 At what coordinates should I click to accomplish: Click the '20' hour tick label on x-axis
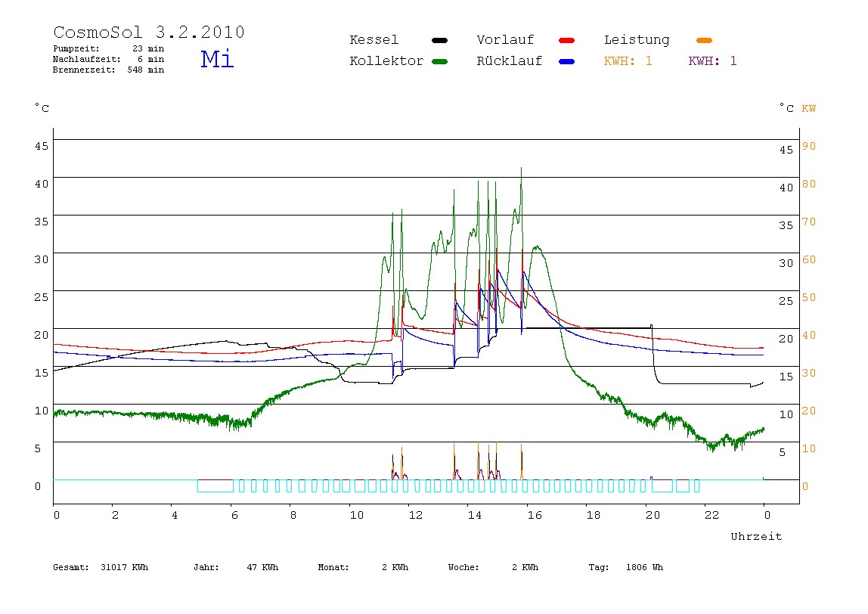(653, 516)
